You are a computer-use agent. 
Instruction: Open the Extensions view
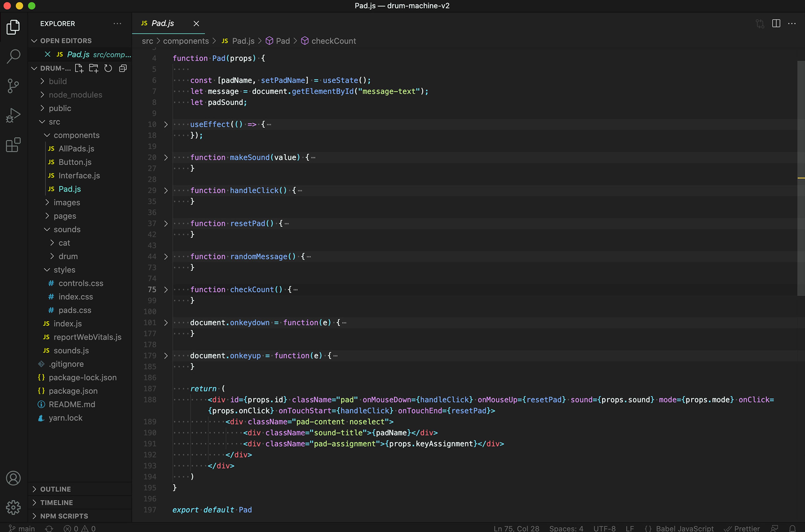13,145
